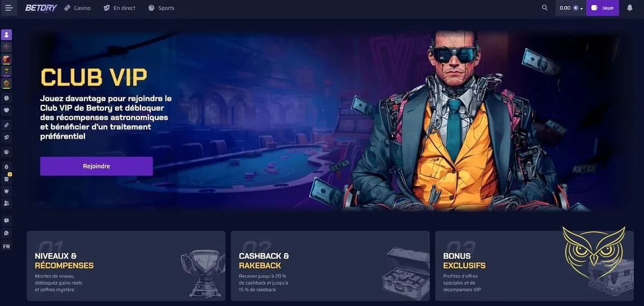Image resolution: width=644 pixels, height=306 pixels.
Task: Click the Betory logo
Action: pyautogui.click(x=41, y=8)
